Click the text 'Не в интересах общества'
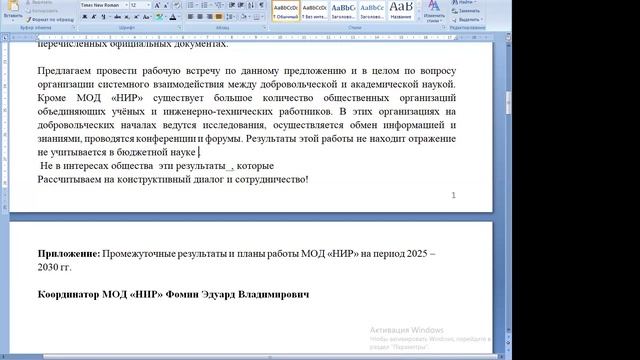640x360 pixels. (x=96, y=166)
